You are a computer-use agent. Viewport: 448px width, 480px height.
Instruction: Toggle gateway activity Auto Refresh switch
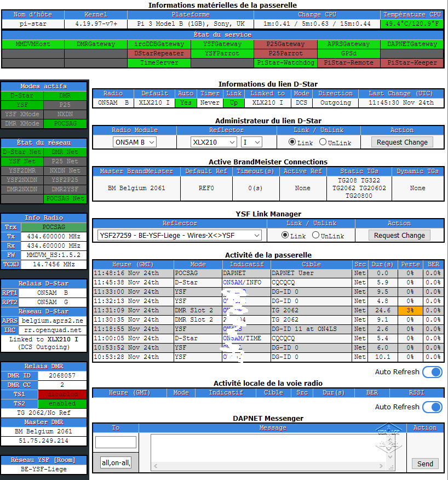tap(432, 372)
